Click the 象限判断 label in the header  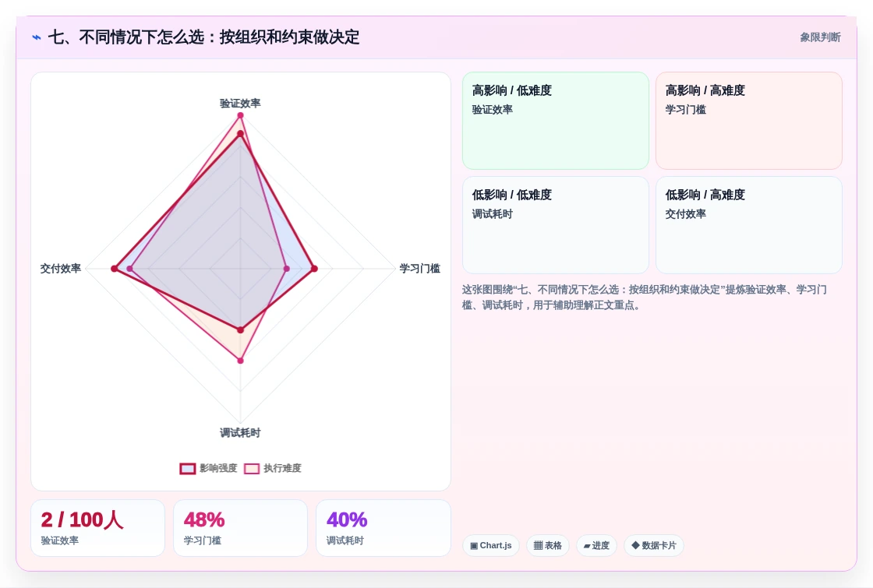[820, 37]
